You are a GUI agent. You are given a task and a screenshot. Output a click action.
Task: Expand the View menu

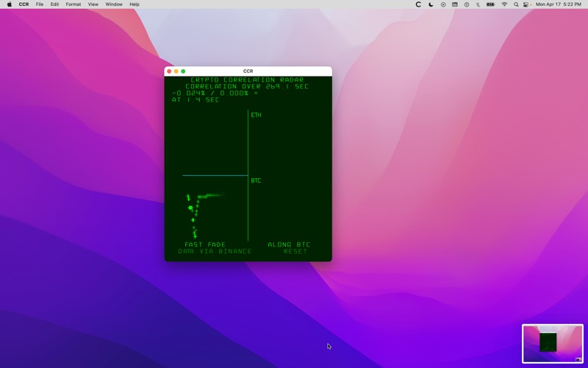click(x=93, y=4)
